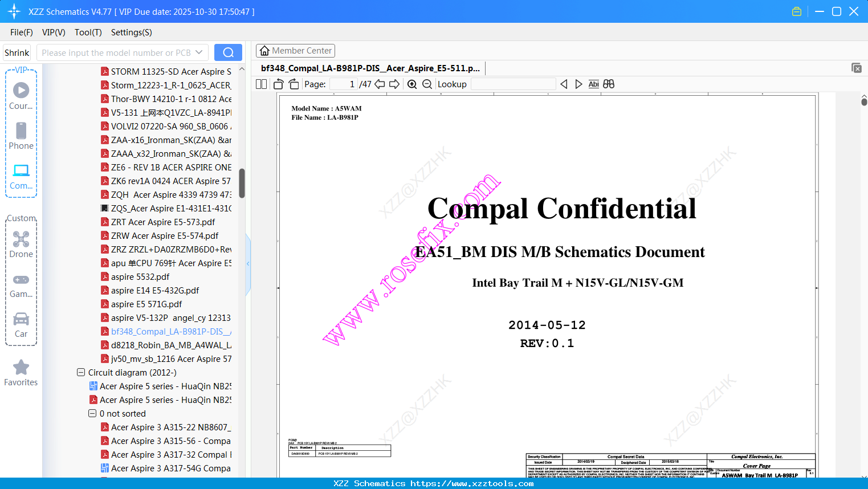The height and width of the screenshot is (489, 868).
Task: Zoom in on the schematic
Action: [412, 84]
